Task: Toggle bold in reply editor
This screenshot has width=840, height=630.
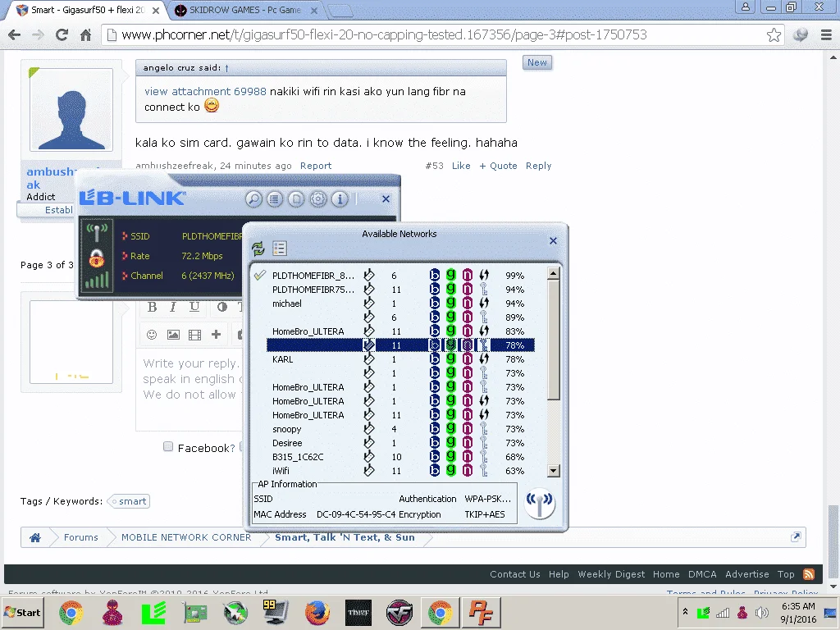Action: pos(152,307)
